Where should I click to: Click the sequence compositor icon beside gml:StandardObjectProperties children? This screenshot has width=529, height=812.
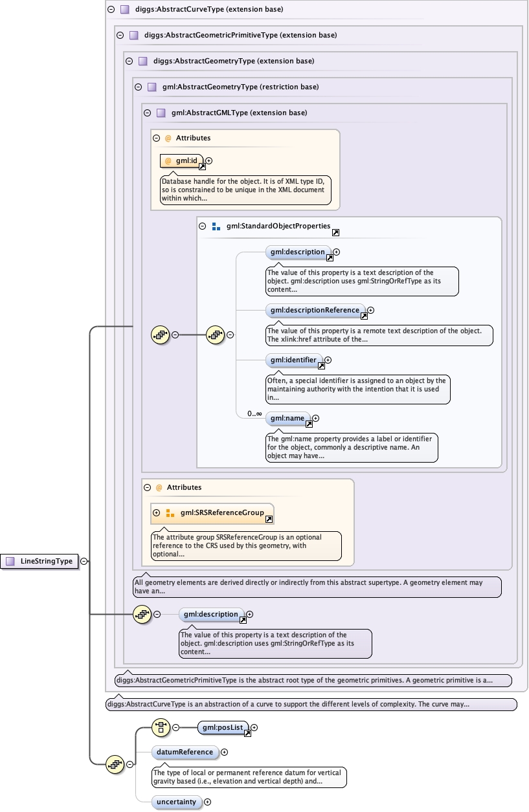pyautogui.click(x=214, y=335)
